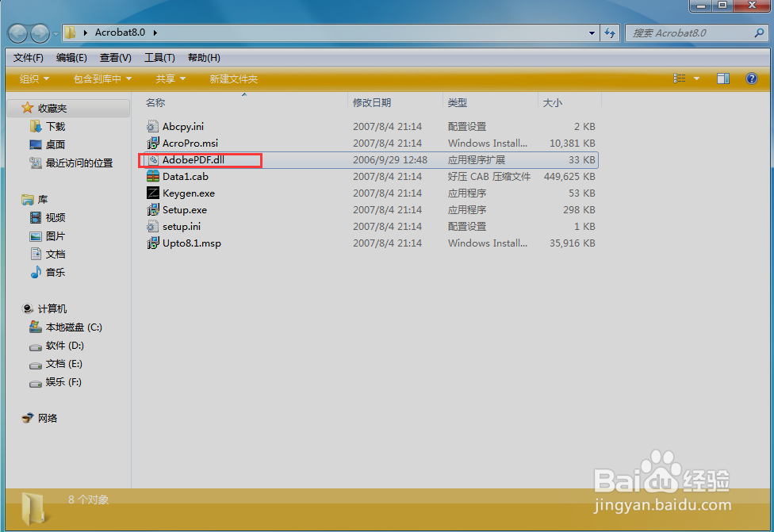Select the Keygen.exe file icon
This screenshot has height=532, width=774.
152,193
